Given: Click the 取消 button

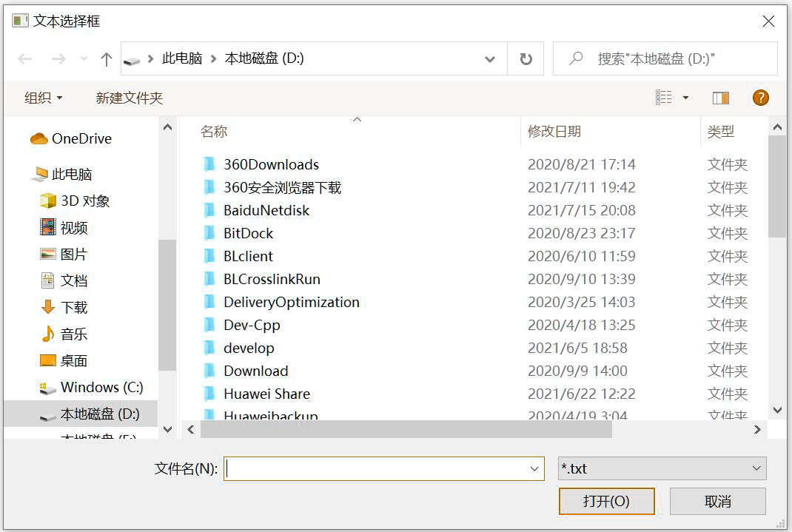Looking at the screenshot, I should [x=718, y=501].
